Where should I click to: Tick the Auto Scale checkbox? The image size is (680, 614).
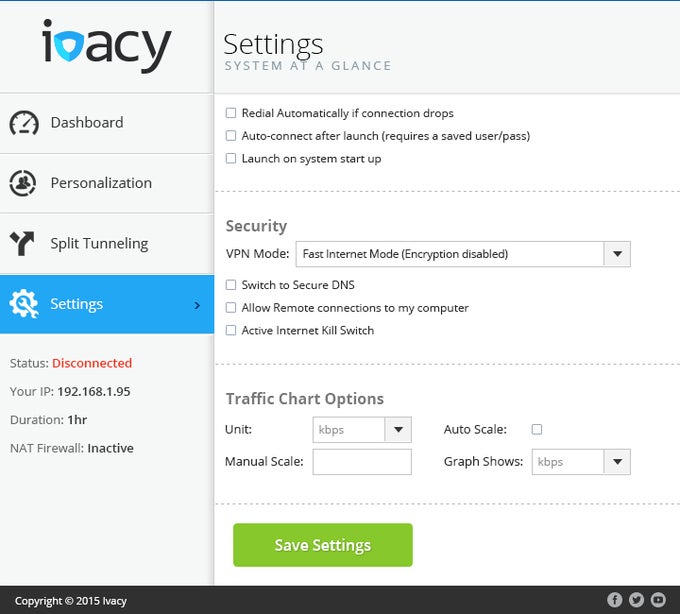click(537, 429)
